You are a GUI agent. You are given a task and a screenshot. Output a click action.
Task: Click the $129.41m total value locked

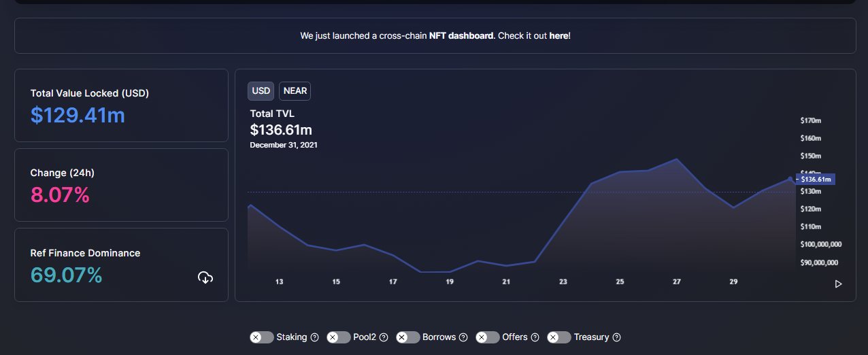pos(78,115)
